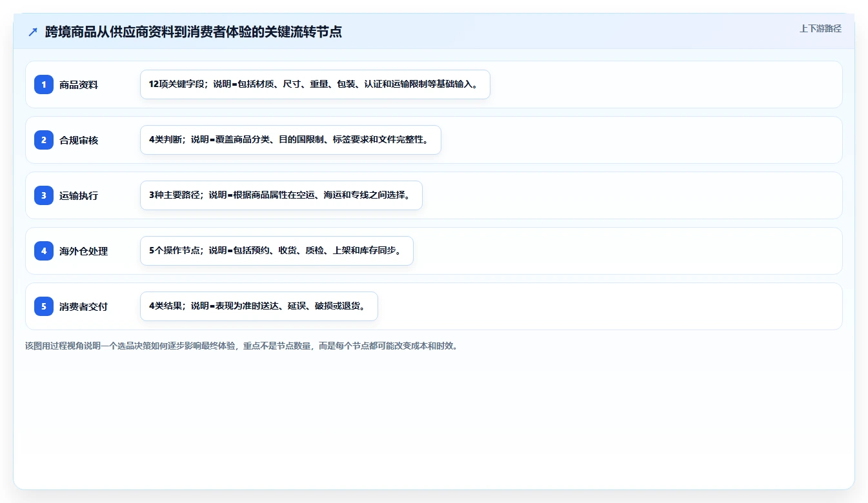Click the step 5 number badge
The width and height of the screenshot is (868, 503).
[x=44, y=306]
